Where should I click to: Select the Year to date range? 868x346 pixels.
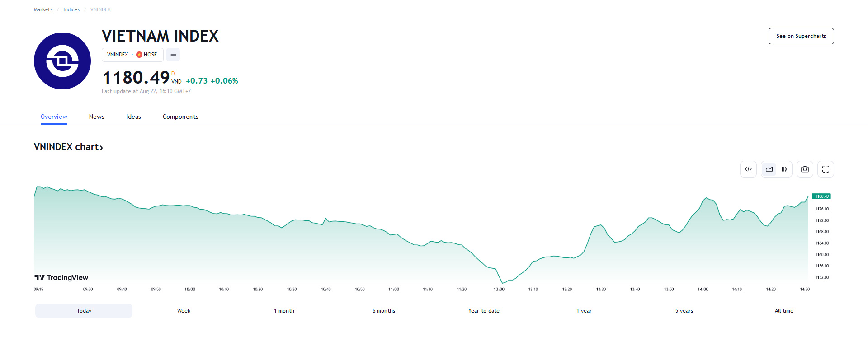pos(484,311)
